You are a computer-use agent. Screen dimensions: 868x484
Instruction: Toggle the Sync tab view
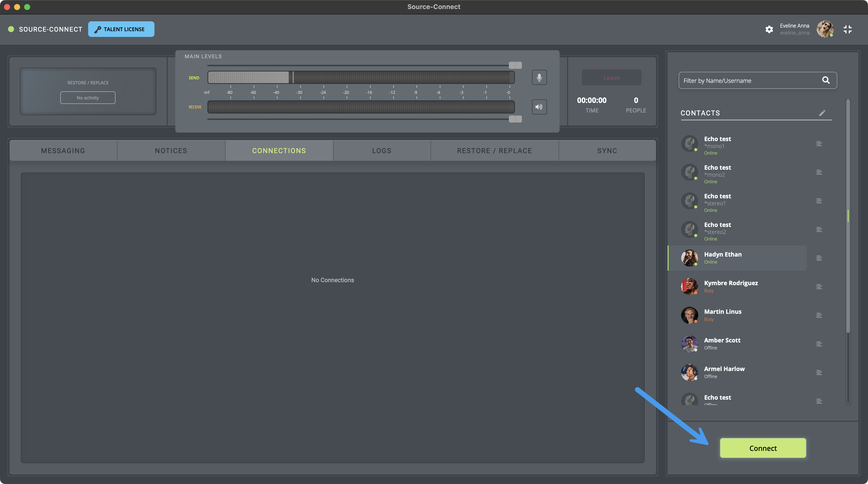607,151
